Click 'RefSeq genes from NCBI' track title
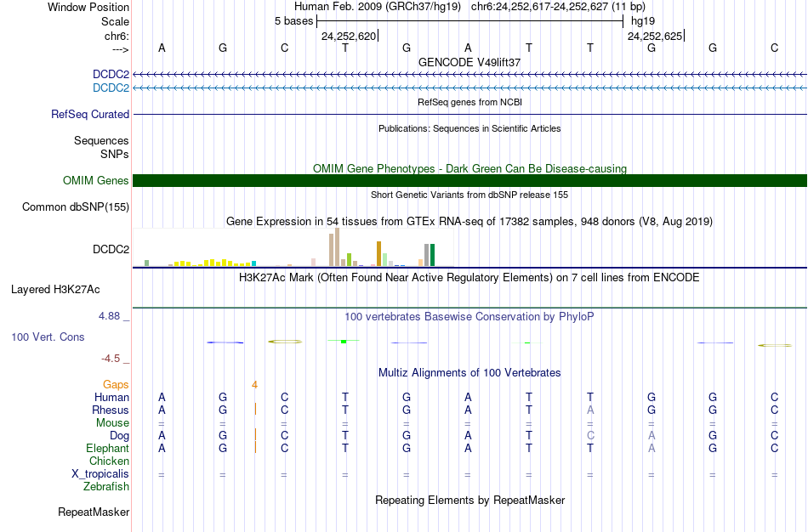This screenshot has height=532, width=808. click(x=470, y=102)
